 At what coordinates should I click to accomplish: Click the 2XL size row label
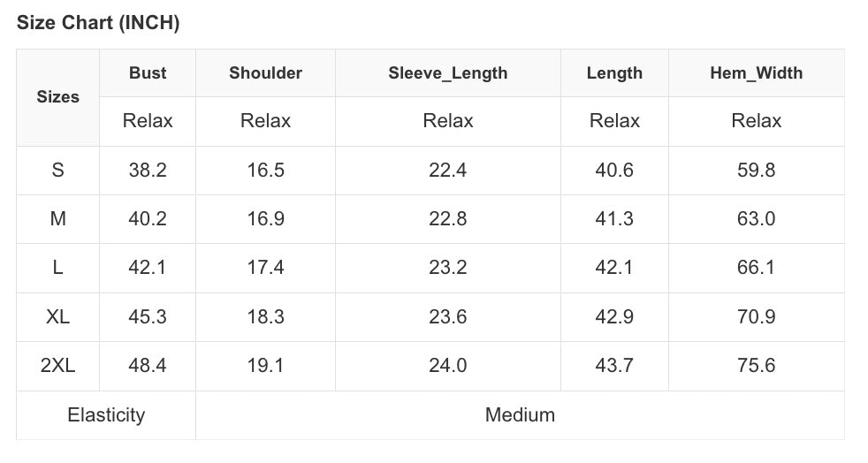pyautogui.click(x=58, y=366)
